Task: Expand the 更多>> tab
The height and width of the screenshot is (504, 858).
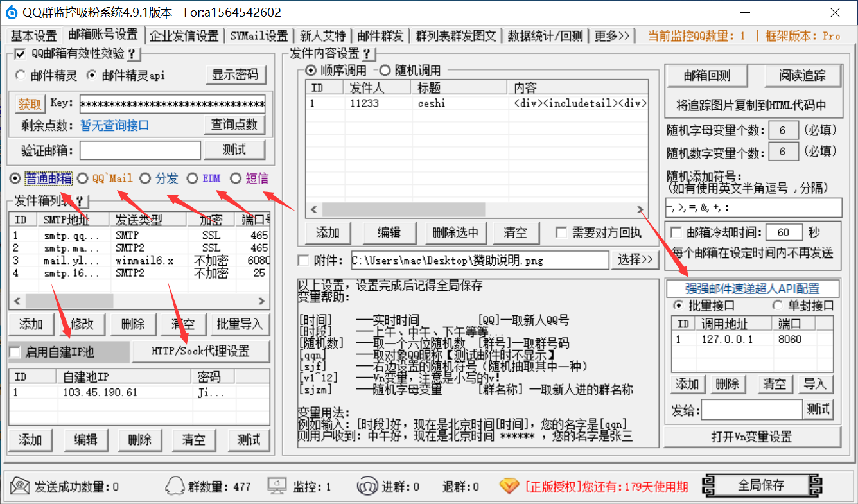Action: pyautogui.click(x=611, y=36)
